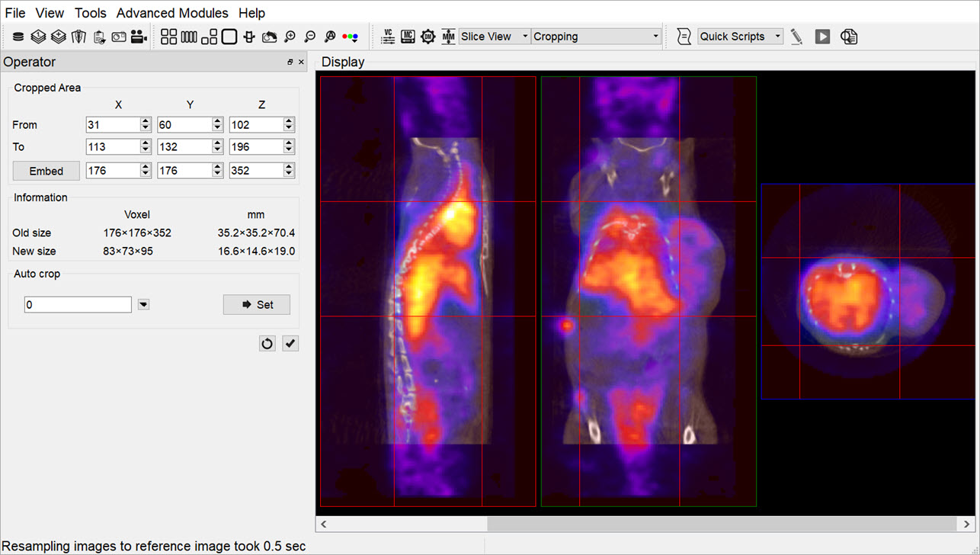Expand the Cropping mode dropdown
This screenshot has height=555, width=980.
596,37
